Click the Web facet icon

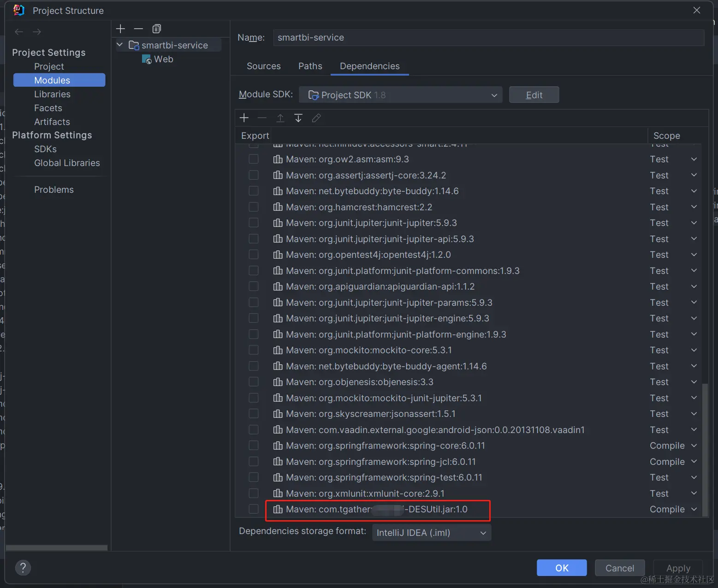pyautogui.click(x=147, y=59)
